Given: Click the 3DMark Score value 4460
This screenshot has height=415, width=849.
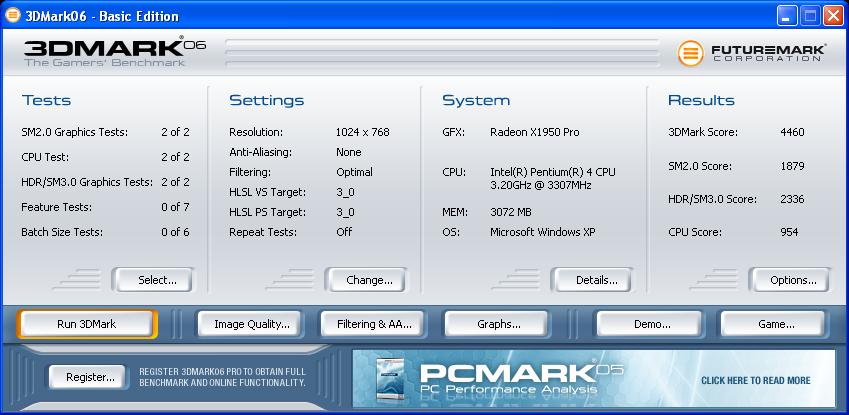Looking at the screenshot, I should click(x=792, y=132).
